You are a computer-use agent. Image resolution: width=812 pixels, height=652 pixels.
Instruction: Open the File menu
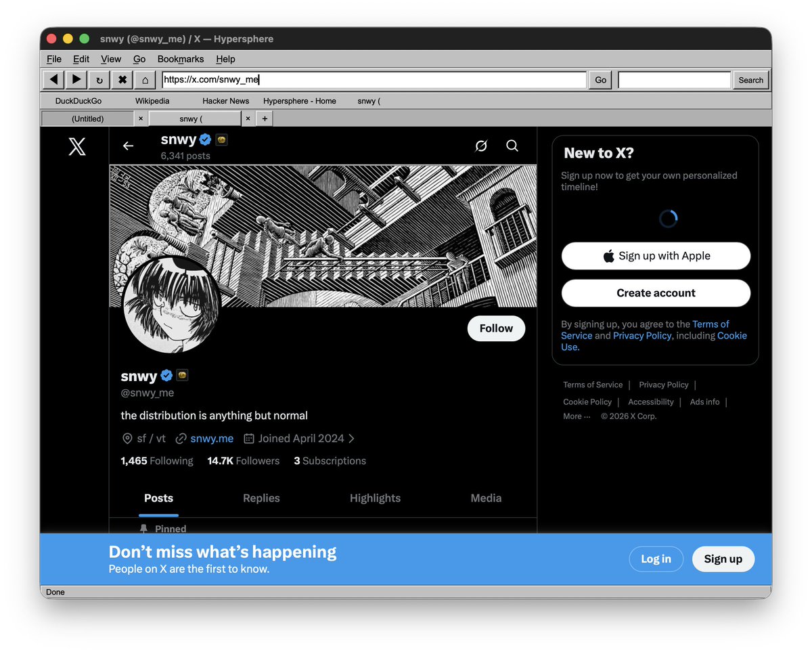tap(54, 59)
